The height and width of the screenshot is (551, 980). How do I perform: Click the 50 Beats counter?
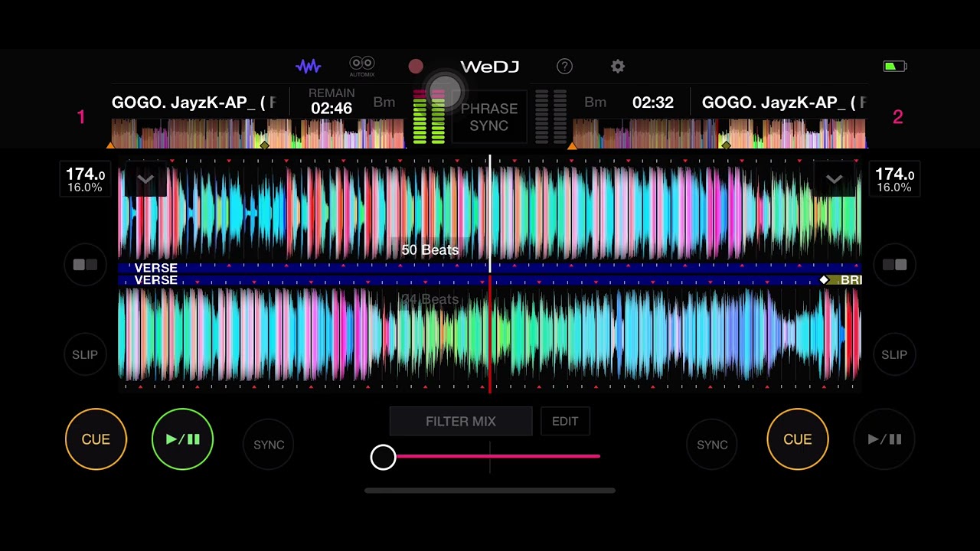(430, 250)
